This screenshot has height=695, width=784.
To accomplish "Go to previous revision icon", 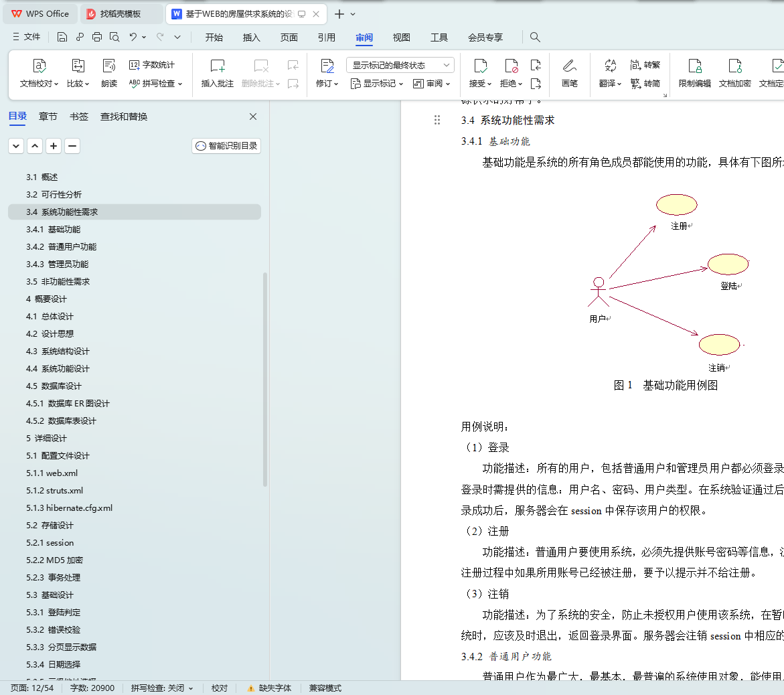I will coord(536,65).
